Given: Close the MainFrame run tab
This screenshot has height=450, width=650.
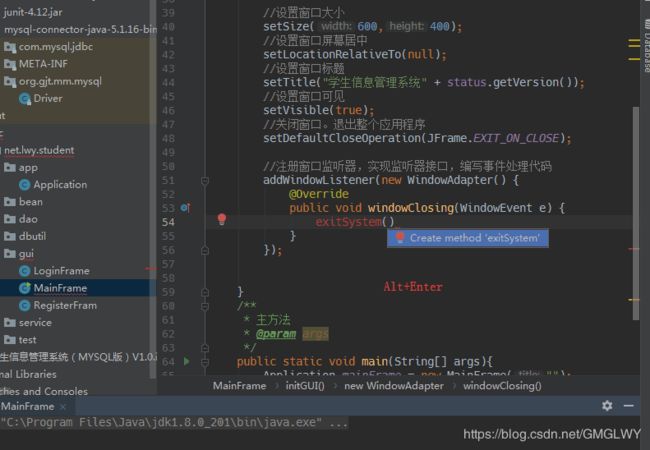Looking at the screenshot, I should pyautogui.click(x=63, y=407).
